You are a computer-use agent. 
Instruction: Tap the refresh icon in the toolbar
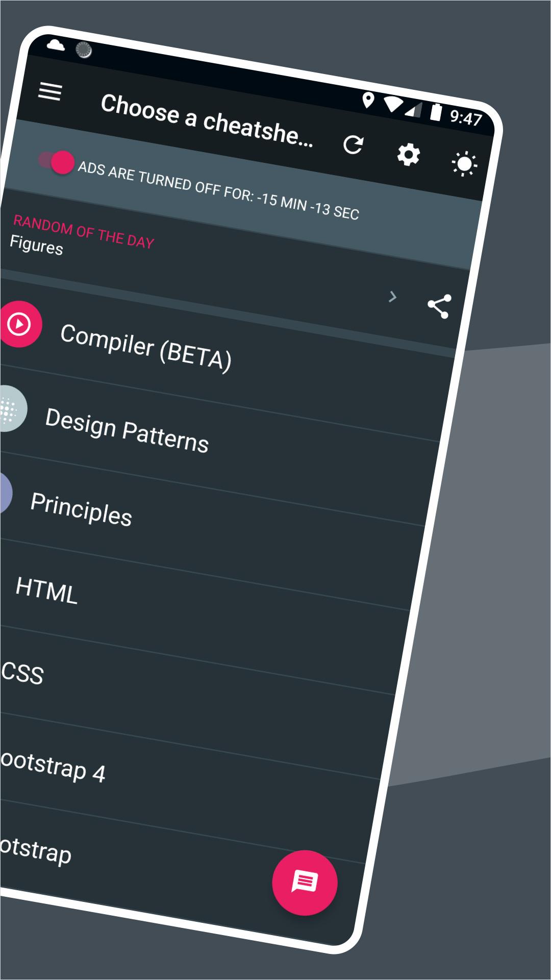(x=353, y=144)
